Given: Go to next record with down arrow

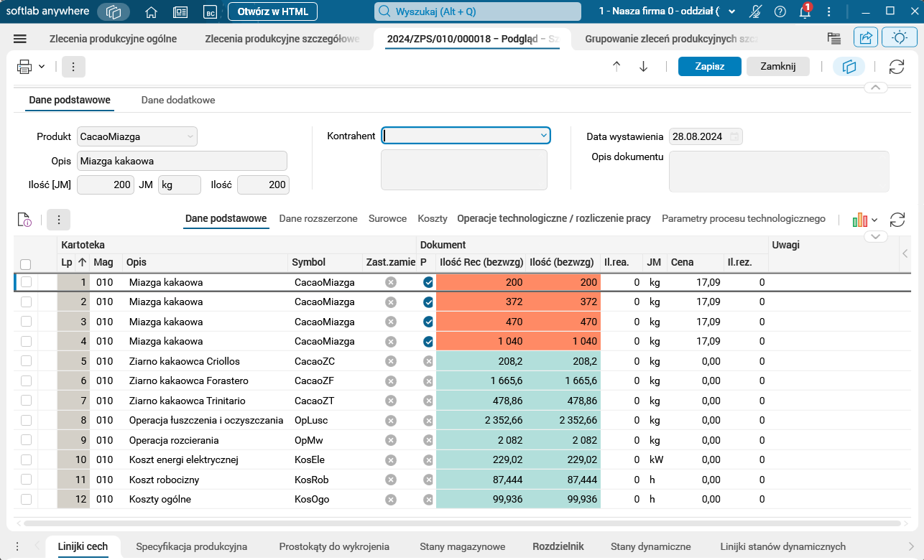Looking at the screenshot, I should tap(643, 67).
